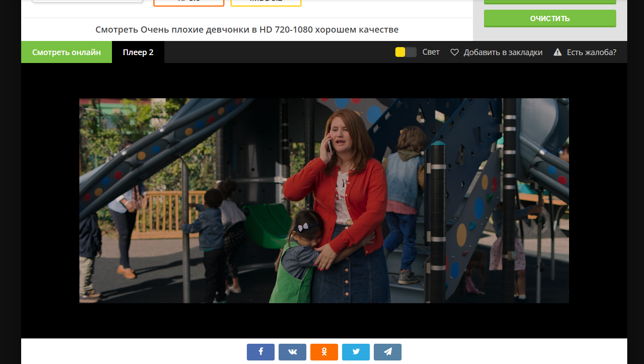644x364 pixels.
Task: Switch to the Смотреть онлайн tab
Action: click(x=67, y=52)
